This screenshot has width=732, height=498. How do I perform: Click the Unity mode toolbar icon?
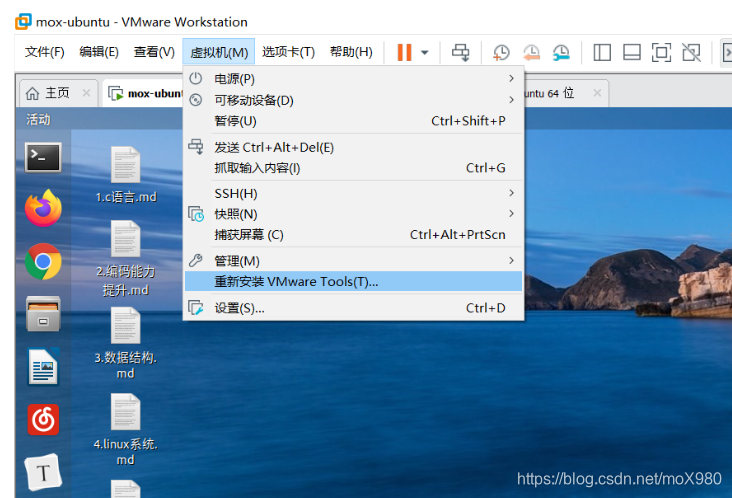pos(691,52)
